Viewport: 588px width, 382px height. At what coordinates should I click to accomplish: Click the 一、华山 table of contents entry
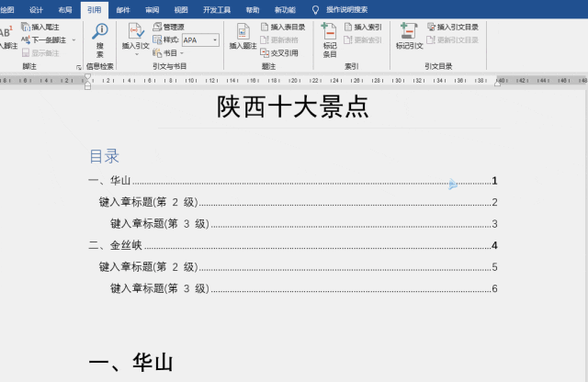[109, 181]
